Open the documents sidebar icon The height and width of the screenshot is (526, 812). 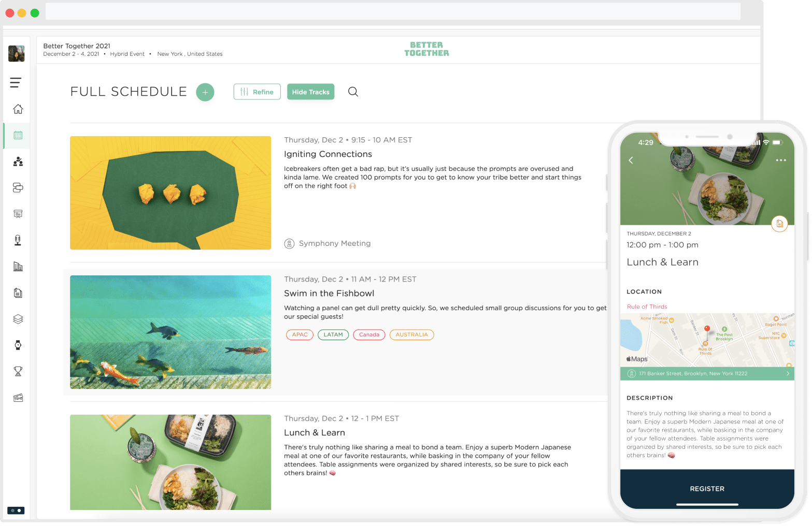point(18,293)
